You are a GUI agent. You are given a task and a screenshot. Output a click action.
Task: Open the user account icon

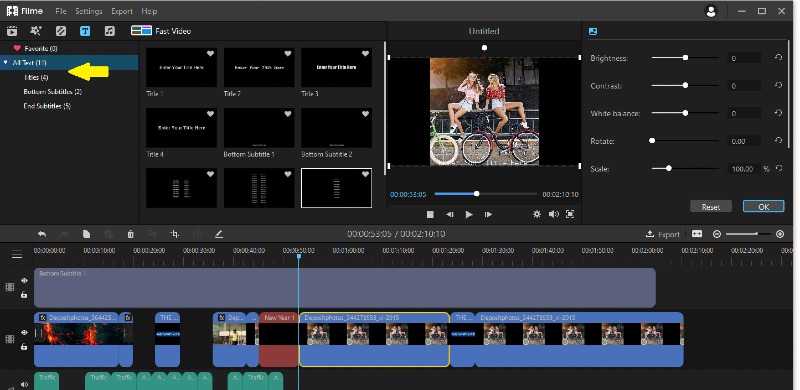pos(711,11)
